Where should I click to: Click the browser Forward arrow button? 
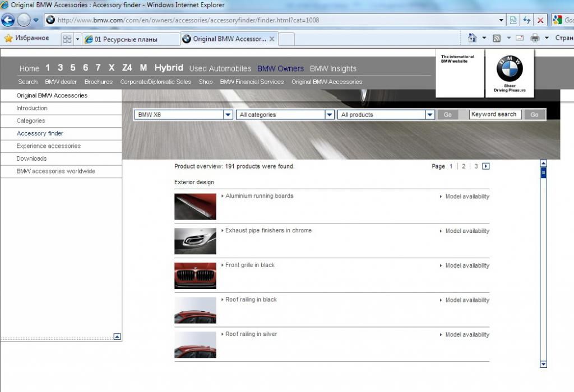click(x=24, y=20)
